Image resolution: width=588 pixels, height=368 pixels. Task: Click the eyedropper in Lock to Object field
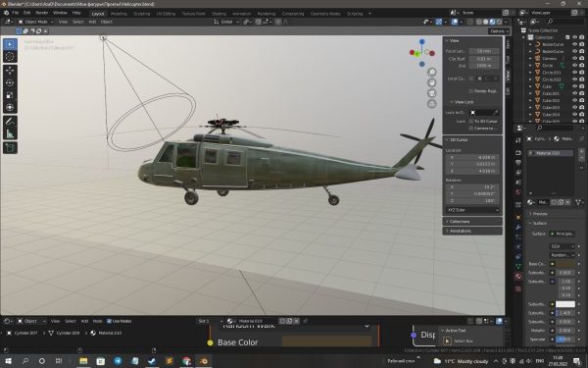click(x=495, y=112)
